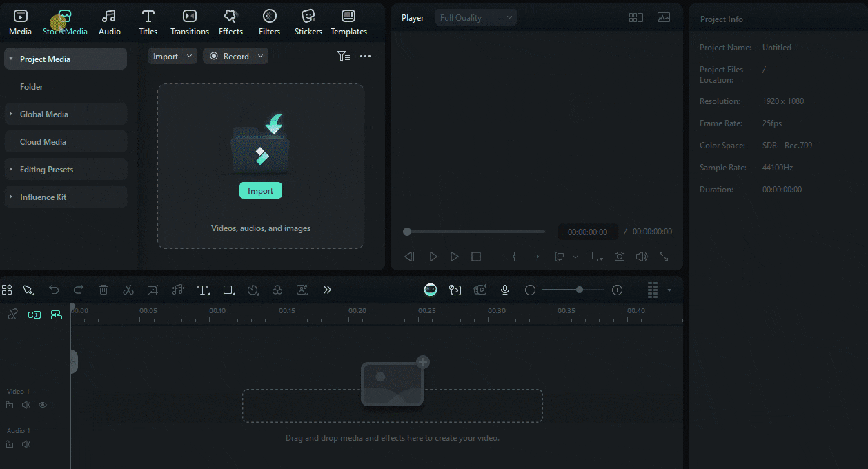Expand the Editing Presets section
The height and width of the screenshot is (469, 868).
11,170
